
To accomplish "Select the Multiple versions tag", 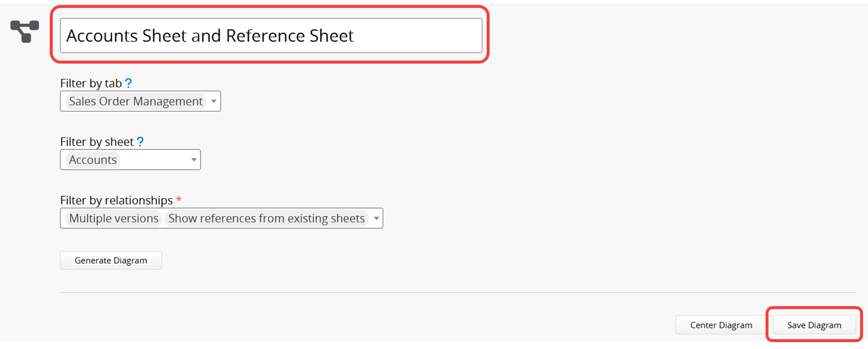I will click(114, 218).
